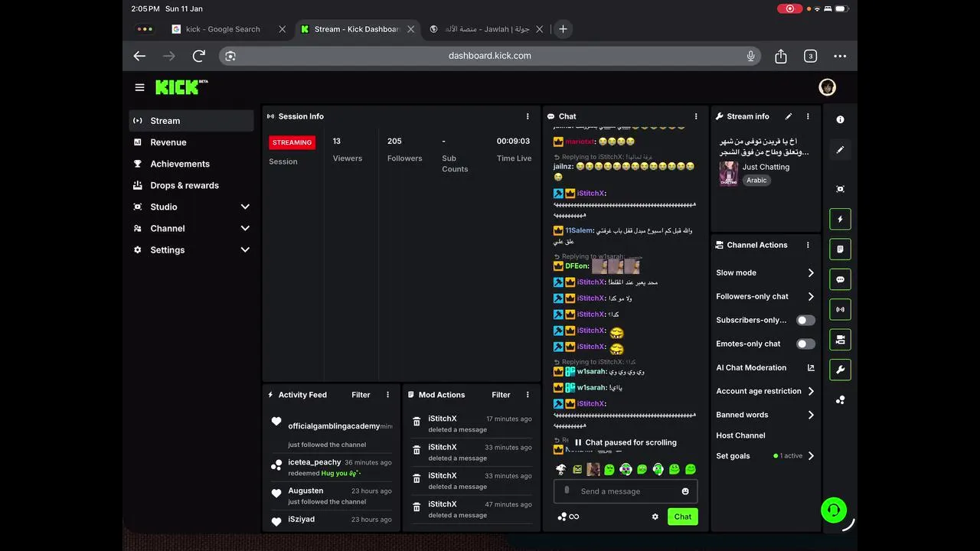Click the icetea_peachy activity entry
Image resolution: width=980 pixels, height=551 pixels.
pos(332,468)
